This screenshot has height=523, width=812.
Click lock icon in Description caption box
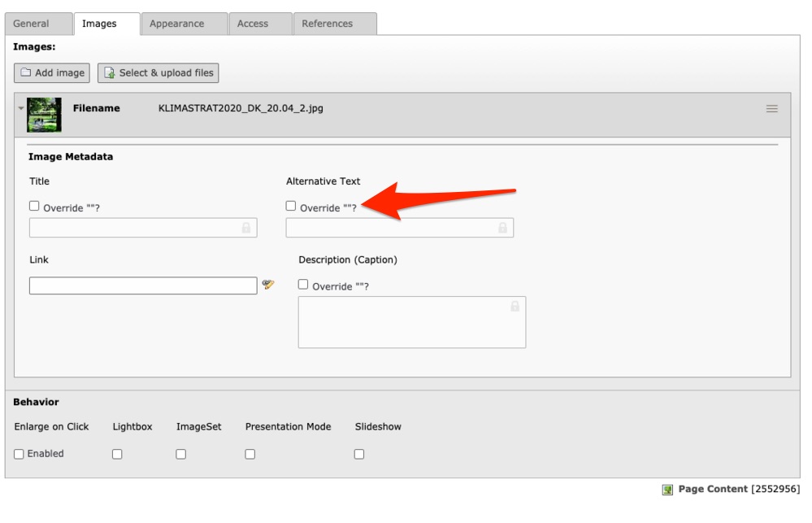[x=515, y=307]
